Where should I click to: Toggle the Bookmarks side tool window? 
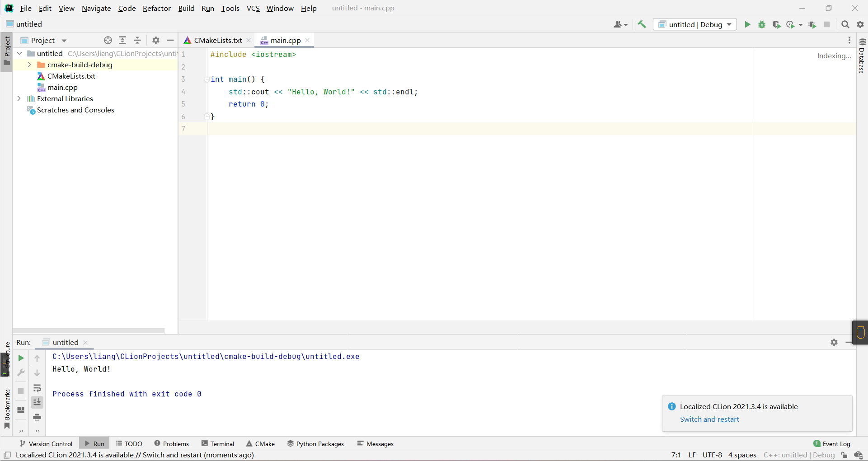pos(6,409)
